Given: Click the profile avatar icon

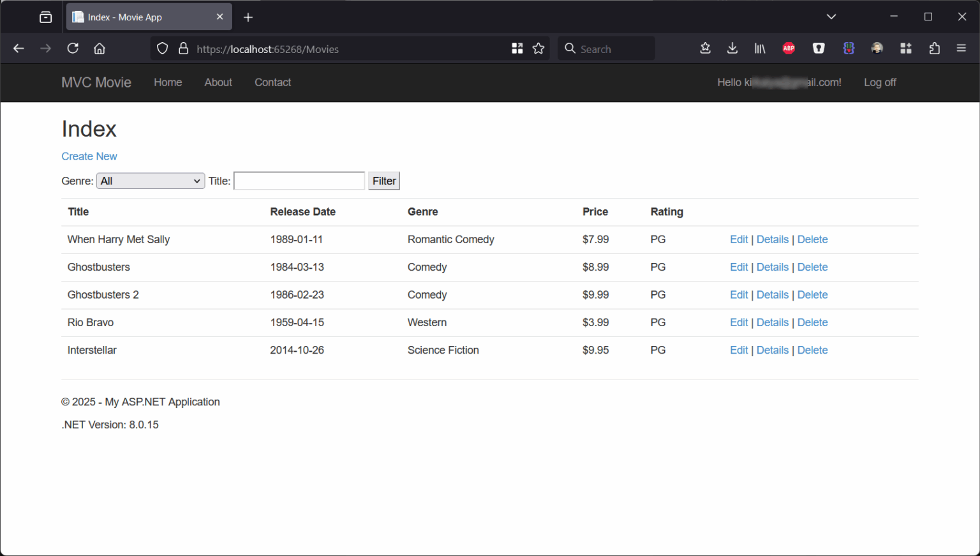Looking at the screenshot, I should pos(877,48).
